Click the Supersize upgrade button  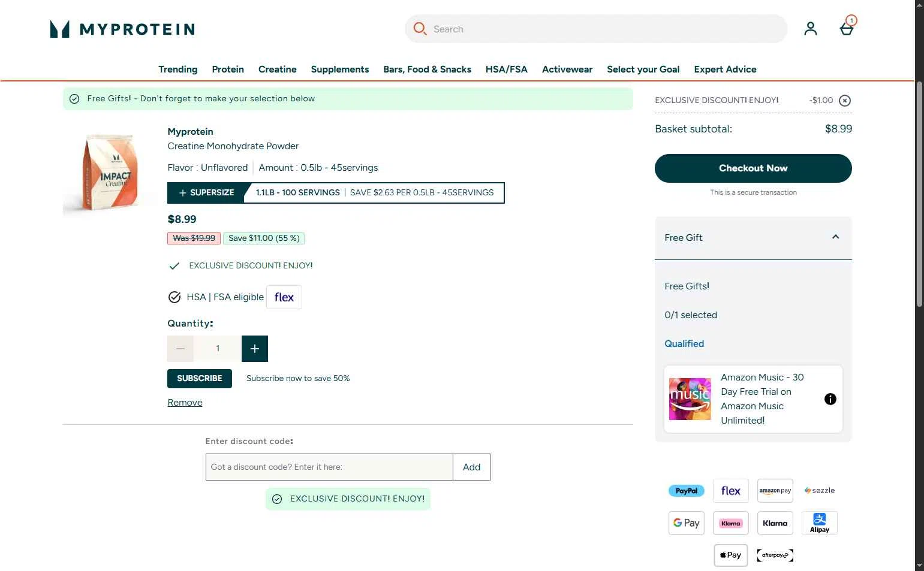[206, 193]
